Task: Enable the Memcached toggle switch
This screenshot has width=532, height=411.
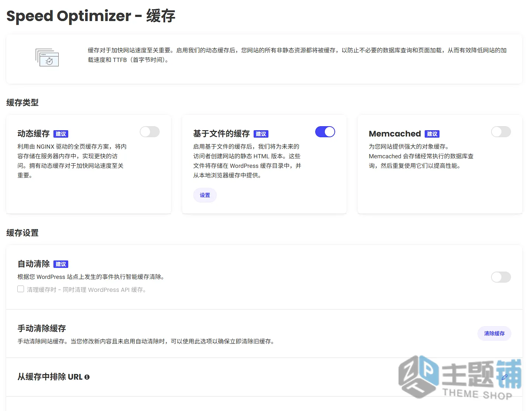Action: (x=501, y=132)
